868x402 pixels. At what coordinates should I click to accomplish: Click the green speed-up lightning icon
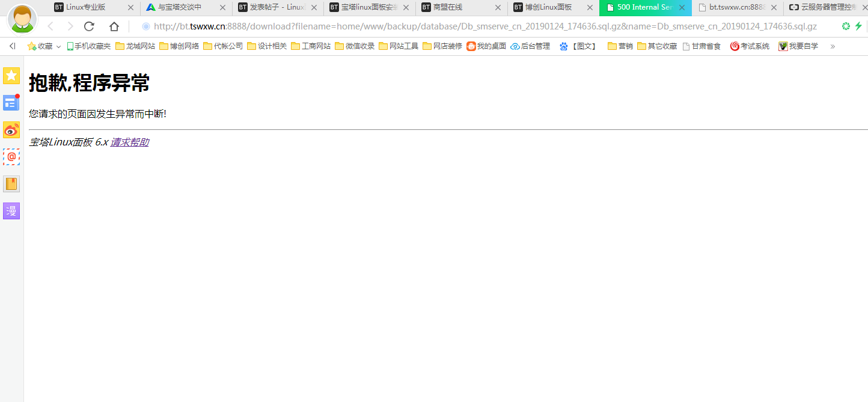point(858,26)
